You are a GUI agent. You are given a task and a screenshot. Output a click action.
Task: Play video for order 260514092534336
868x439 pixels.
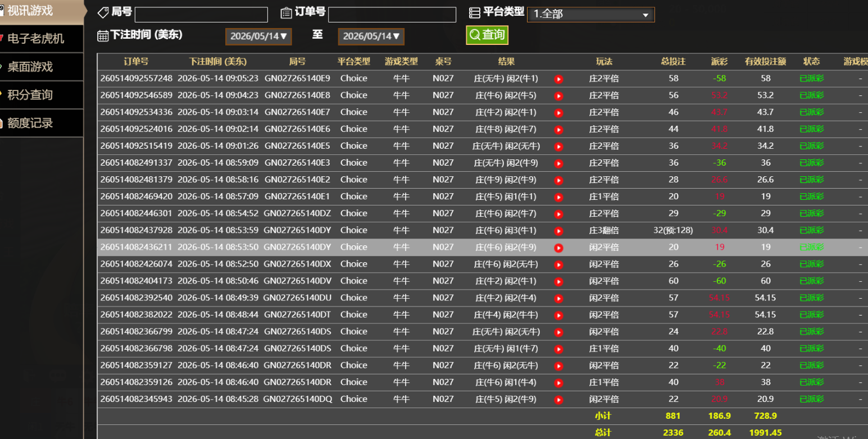(558, 113)
